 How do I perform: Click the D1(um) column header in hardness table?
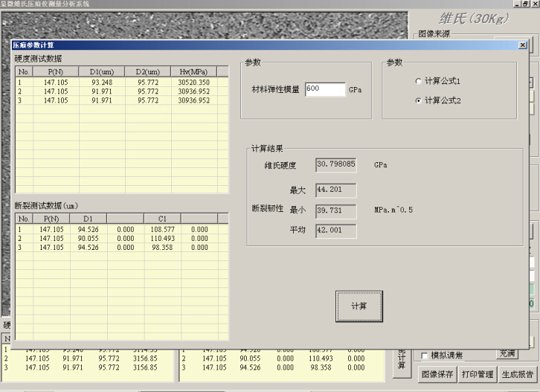101,71
